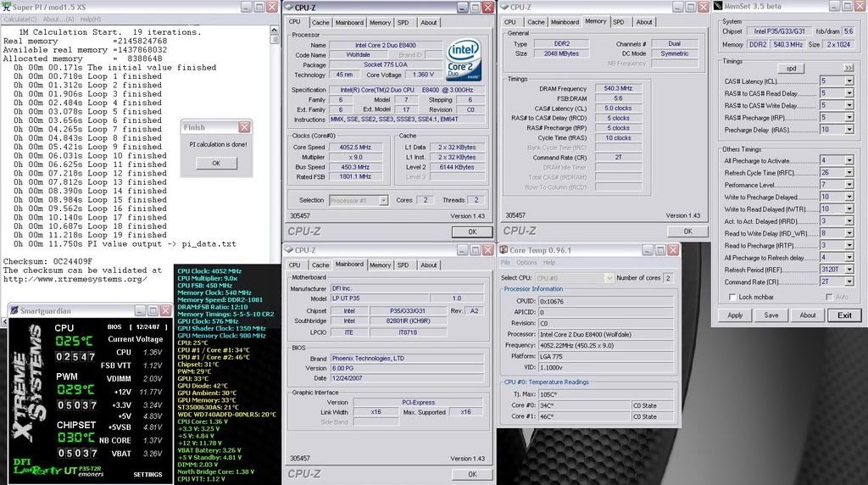Open Write to Precharge Delayed dropdown
This screenshot has width=868, height=485.
click(x=849, y=197)
